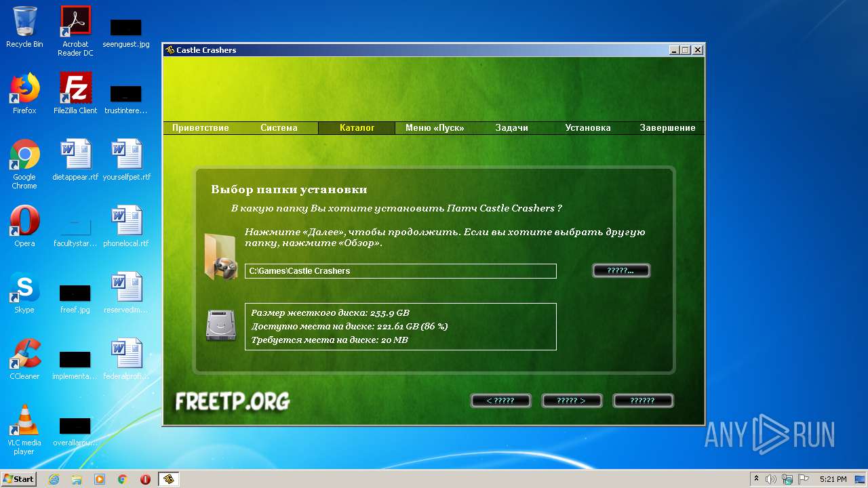The image size is (868, 488).
Task: Open Opera from the taskbar
Action: [145, 479]
